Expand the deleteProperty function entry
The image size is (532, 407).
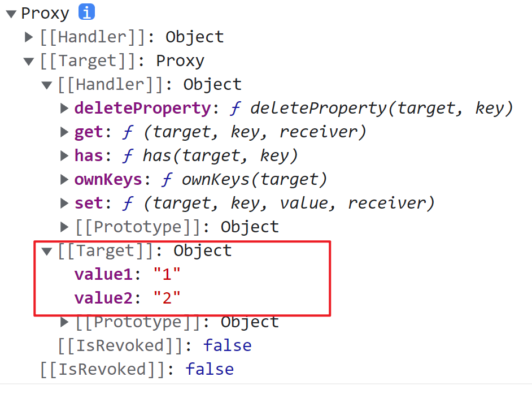64,109
